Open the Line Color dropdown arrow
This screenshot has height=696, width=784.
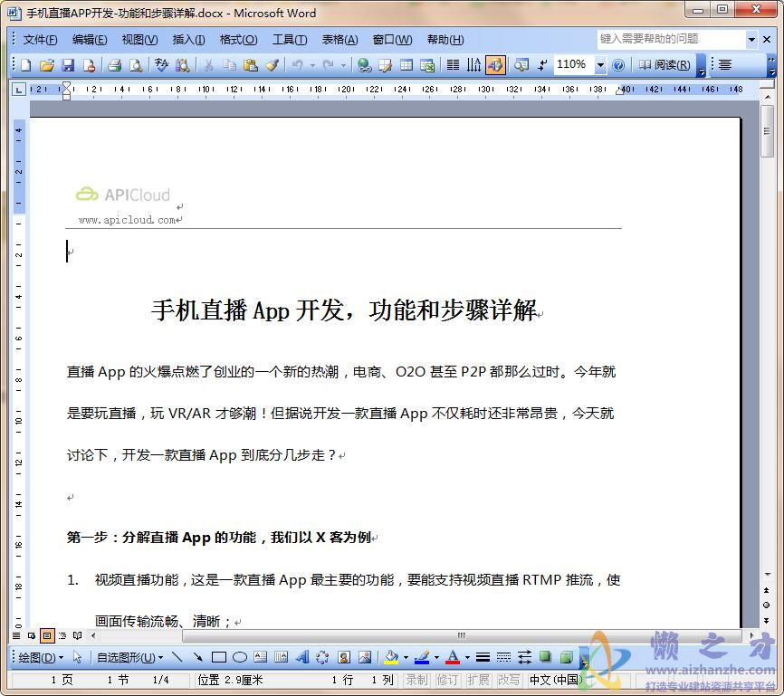437,657
